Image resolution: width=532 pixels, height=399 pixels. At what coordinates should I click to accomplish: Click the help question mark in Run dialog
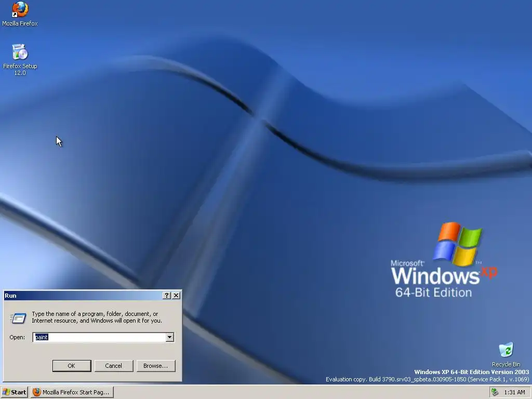(x=166, y=296)
